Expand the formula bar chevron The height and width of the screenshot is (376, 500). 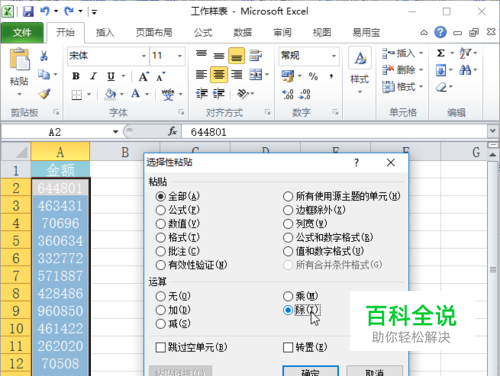(493, 131)
